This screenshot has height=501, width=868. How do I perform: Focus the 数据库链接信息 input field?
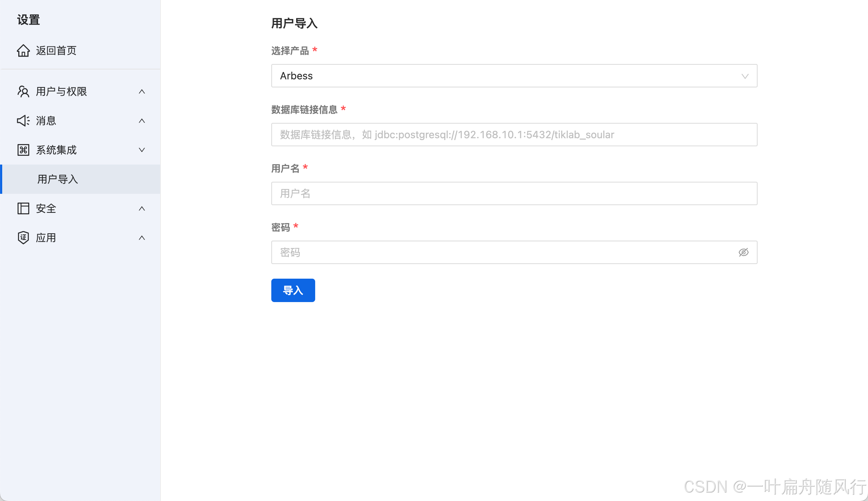click(514, 135)
